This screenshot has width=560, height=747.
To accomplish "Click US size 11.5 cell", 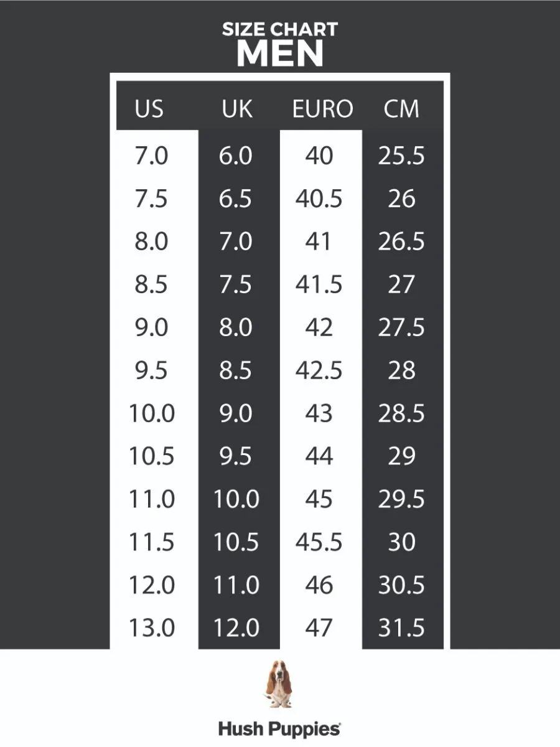I will 151,542.
